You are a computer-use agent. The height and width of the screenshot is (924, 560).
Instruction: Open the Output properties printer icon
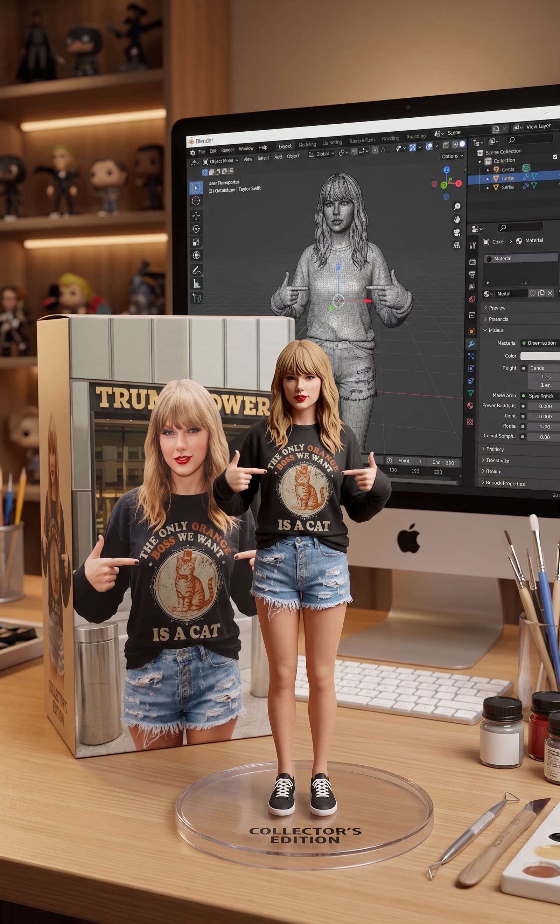click(x=472, y=275)
